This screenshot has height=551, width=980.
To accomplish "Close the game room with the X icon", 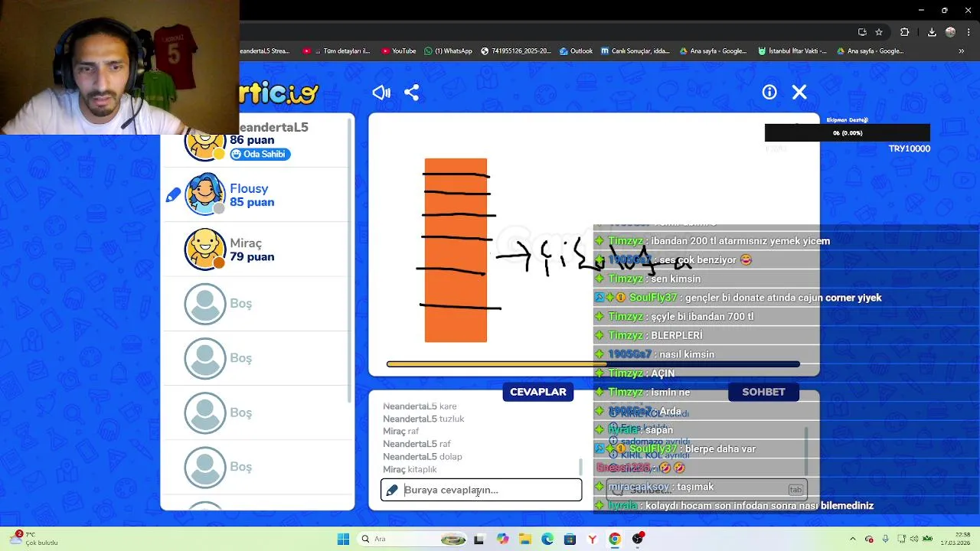I will tap(799, 92).
